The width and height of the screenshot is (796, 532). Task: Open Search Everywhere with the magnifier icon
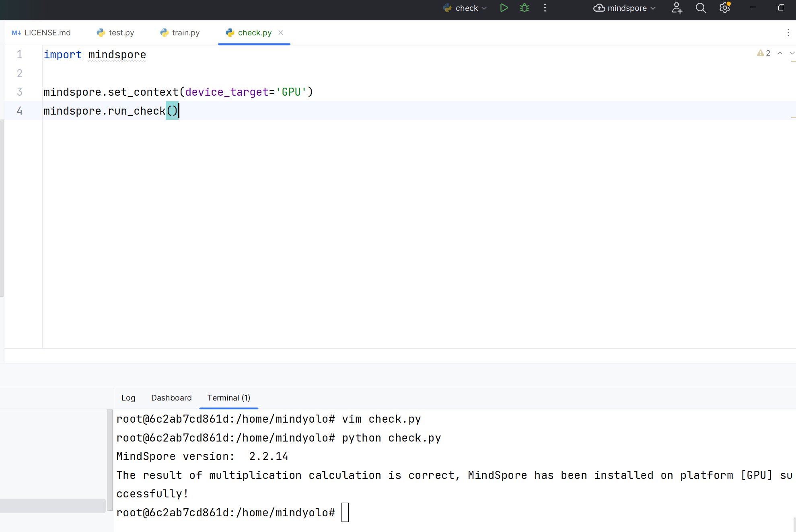point(701,8)
